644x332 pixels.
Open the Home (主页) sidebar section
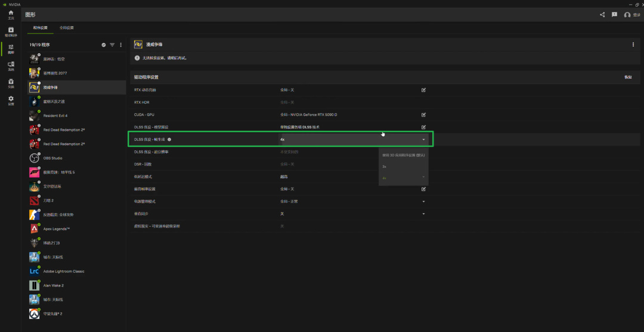tap(11, 14)
